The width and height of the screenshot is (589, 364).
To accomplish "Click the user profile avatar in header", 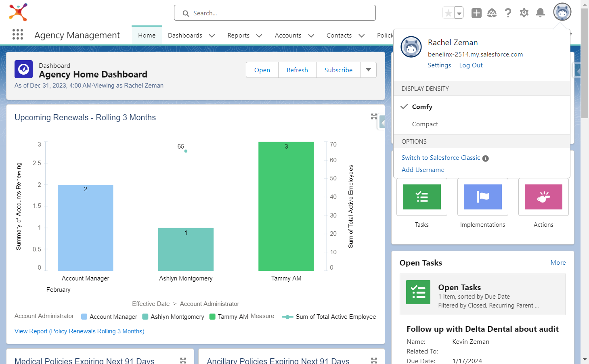I will pos(562,12).
